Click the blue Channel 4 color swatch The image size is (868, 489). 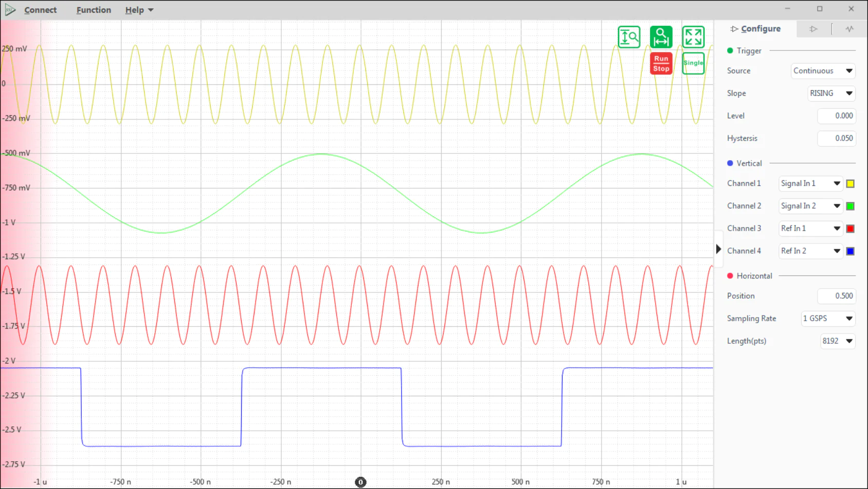[850, 251]
